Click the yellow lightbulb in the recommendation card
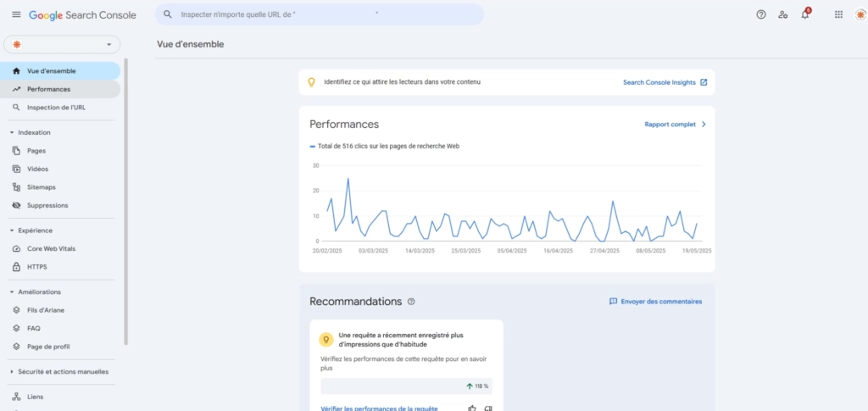The height and width of the screenshot is (411, 868). [x=326, y=339]
